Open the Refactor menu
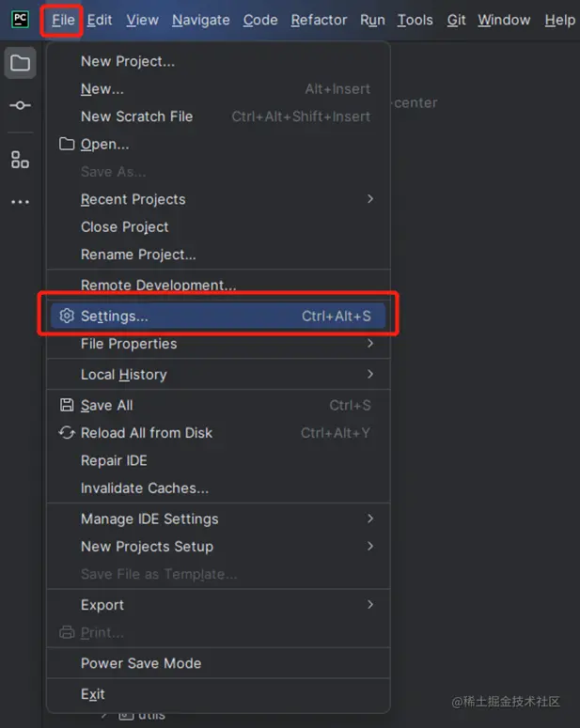Viewport: 580px width, 728px height. pos(319,20)
